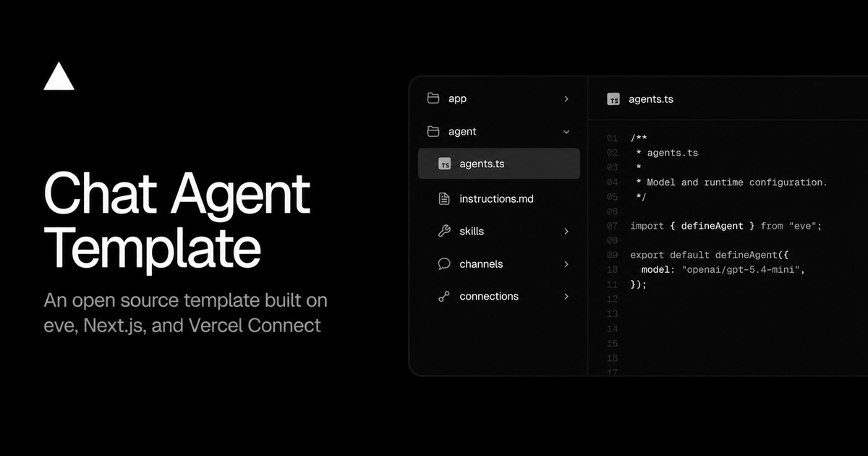Click the Chat Agent Template heading
The image size is (868, 456).
pos(177,221)
